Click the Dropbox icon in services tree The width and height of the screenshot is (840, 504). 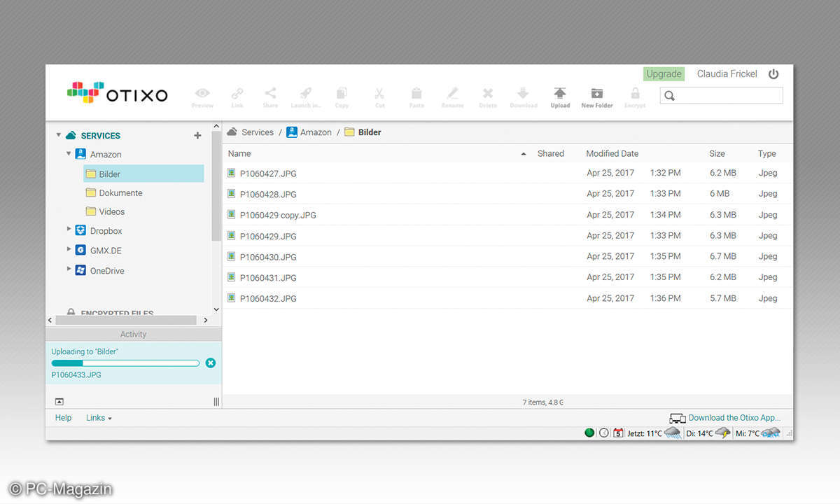[x=80, y=230]
